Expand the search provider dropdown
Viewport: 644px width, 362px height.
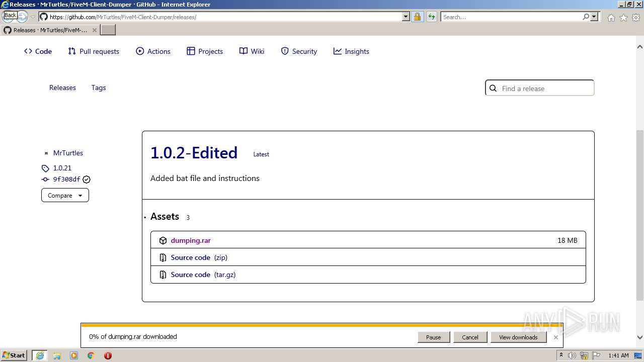(594, 17)
